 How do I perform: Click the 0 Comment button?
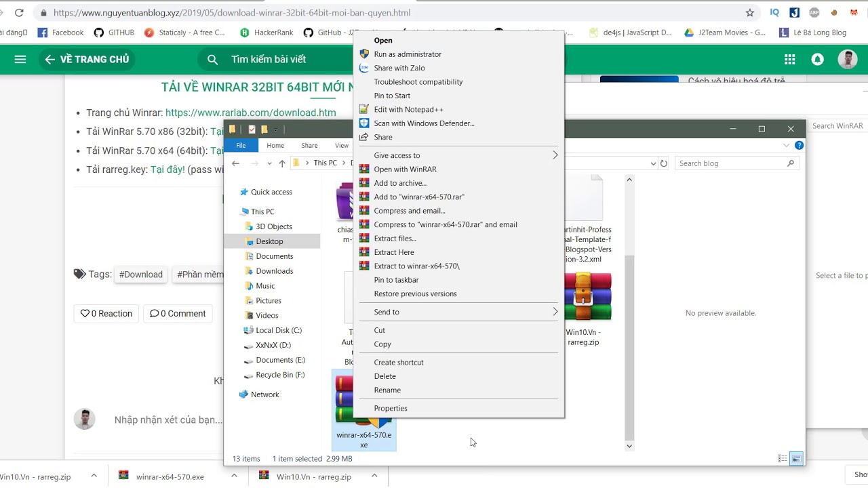click(x=178, y=314)
